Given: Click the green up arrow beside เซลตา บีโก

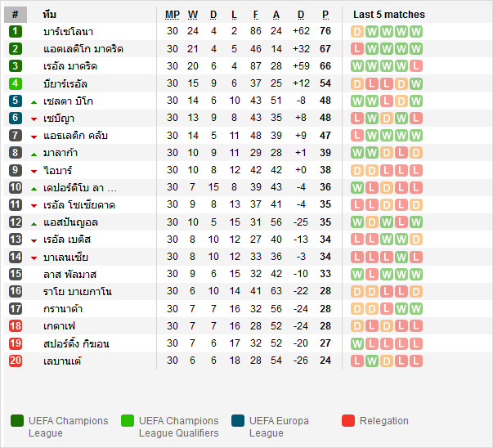Looking at the screenshot, I should [x=34, y=101].
